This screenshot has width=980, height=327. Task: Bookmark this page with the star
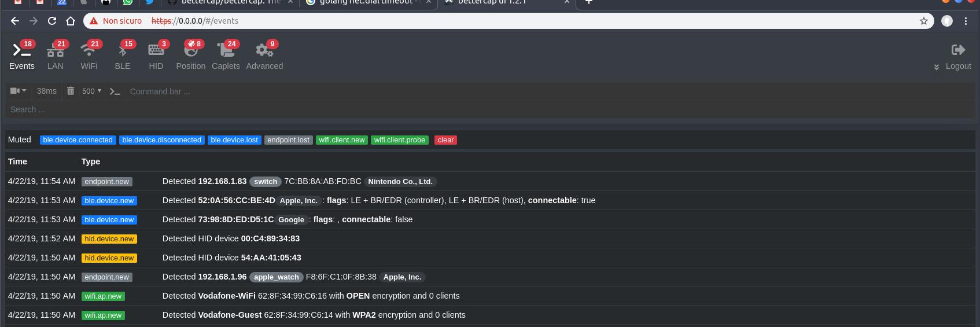click(x=924, y=21)
